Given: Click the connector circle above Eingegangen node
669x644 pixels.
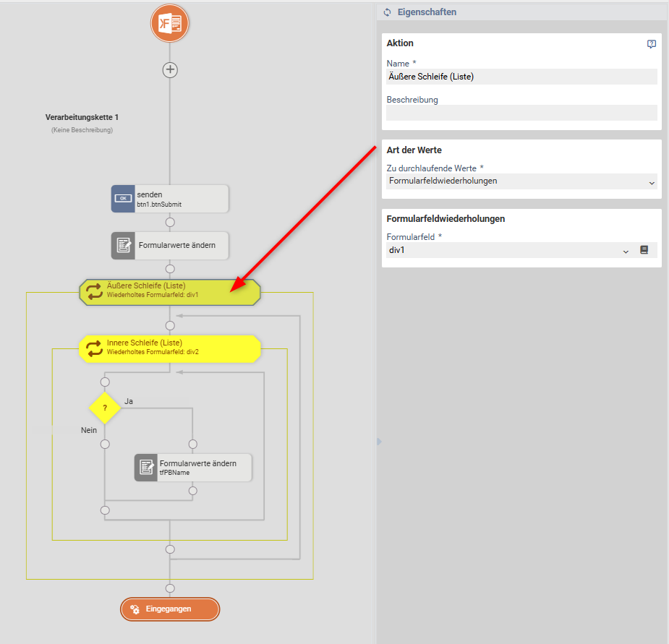Looking at the screenshot, I should coord(170,588).
